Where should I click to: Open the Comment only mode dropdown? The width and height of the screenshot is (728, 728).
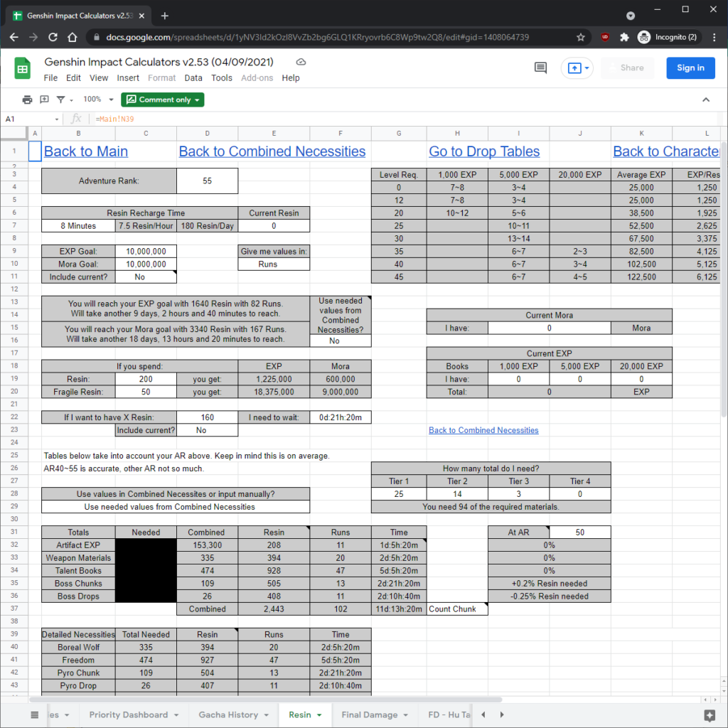[163, 100]
